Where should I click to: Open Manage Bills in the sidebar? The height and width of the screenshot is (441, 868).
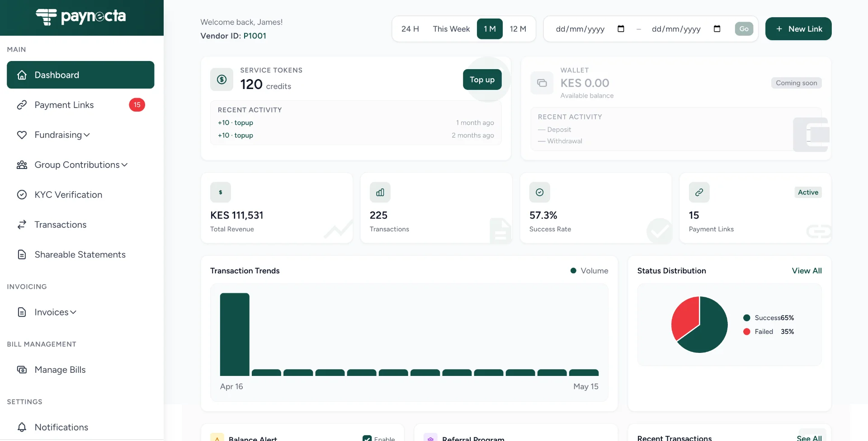80,370
